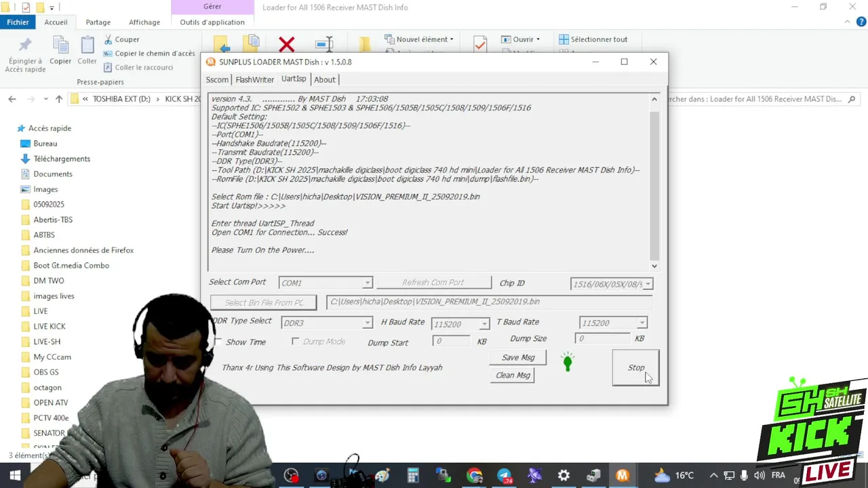Click the rename icon in the Explorer ribbon
868x488 pixels.
[x=325, y=45]
